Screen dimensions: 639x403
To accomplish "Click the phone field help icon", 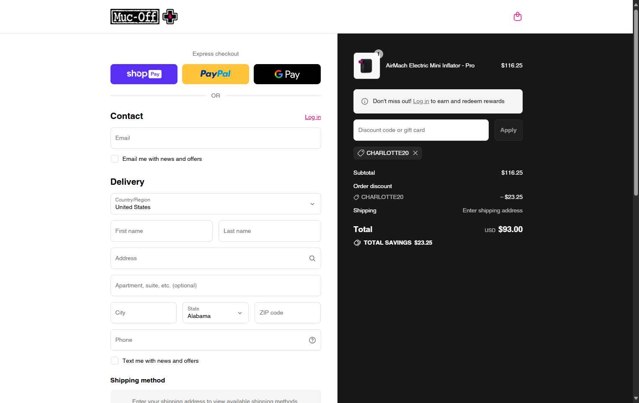I will click(x=312, y=340).
